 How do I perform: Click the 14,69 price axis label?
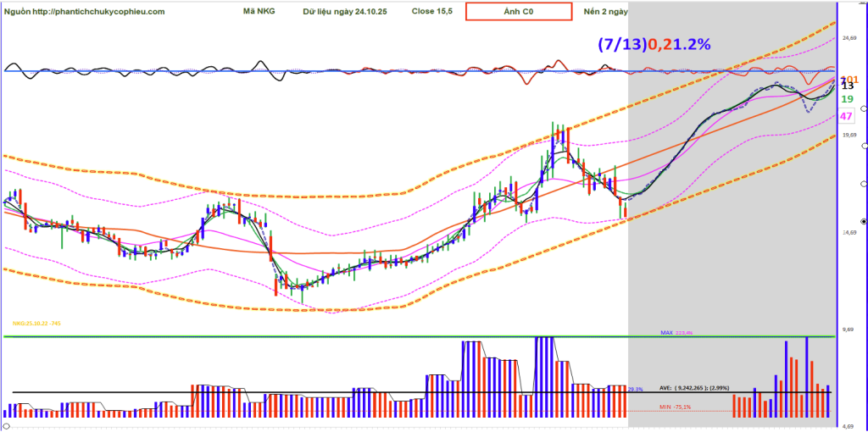point(848,232)
